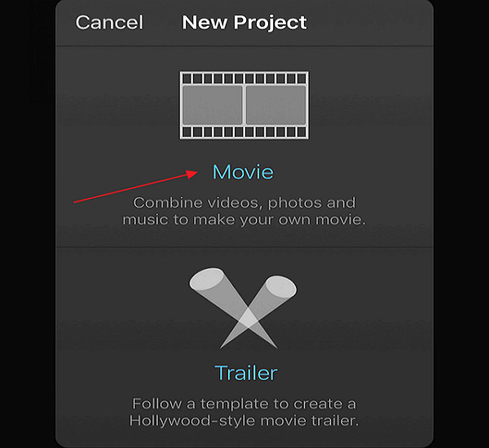Click the divider line between Movie and Trailer
Viewport: 489px width, 448px height.
(244, 248)
